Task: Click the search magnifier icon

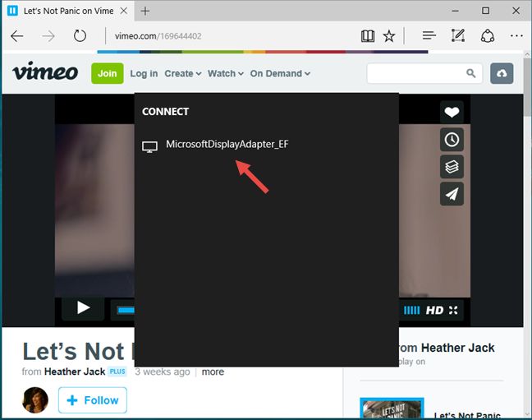Action: 470,73
